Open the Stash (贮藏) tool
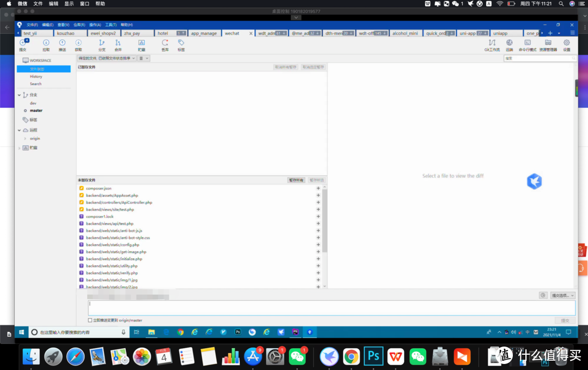 click(x=142, y=45)
